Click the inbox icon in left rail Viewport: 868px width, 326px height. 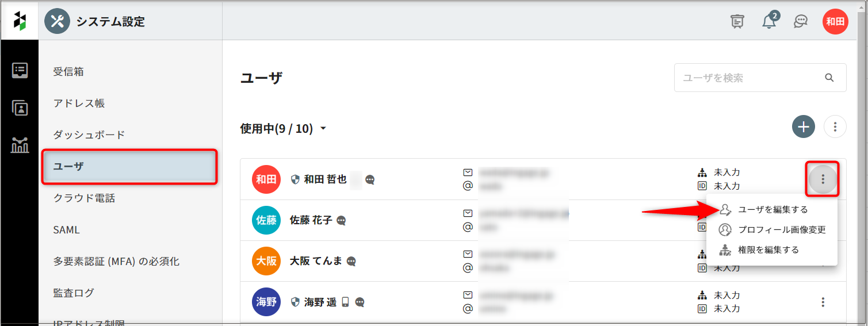click(x=20, y=71)
